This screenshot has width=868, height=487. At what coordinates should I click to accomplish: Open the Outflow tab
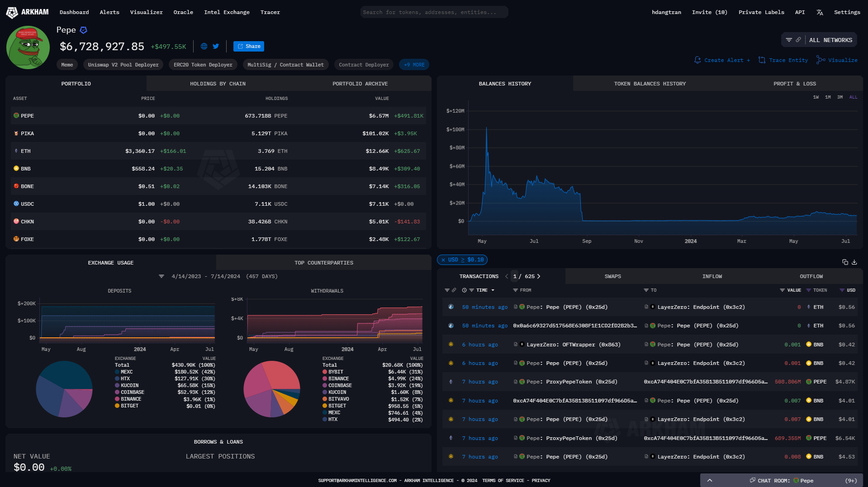(811, 276)
